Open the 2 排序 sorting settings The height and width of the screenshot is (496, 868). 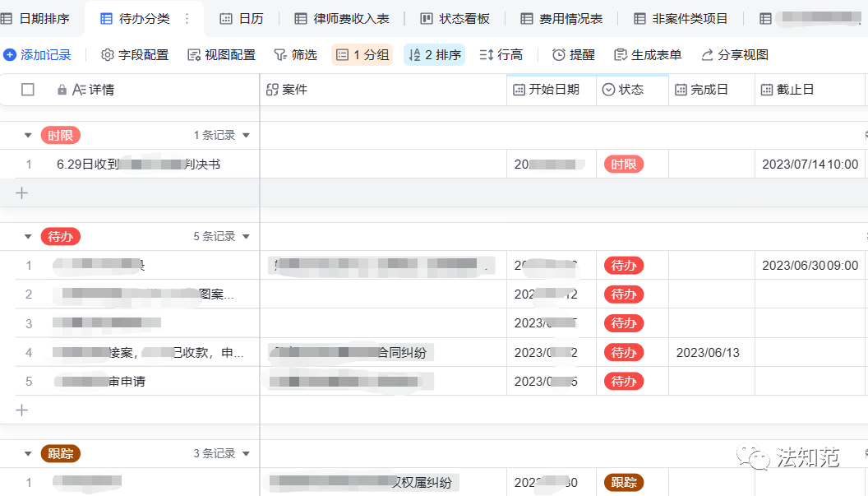tap(434, 54)
